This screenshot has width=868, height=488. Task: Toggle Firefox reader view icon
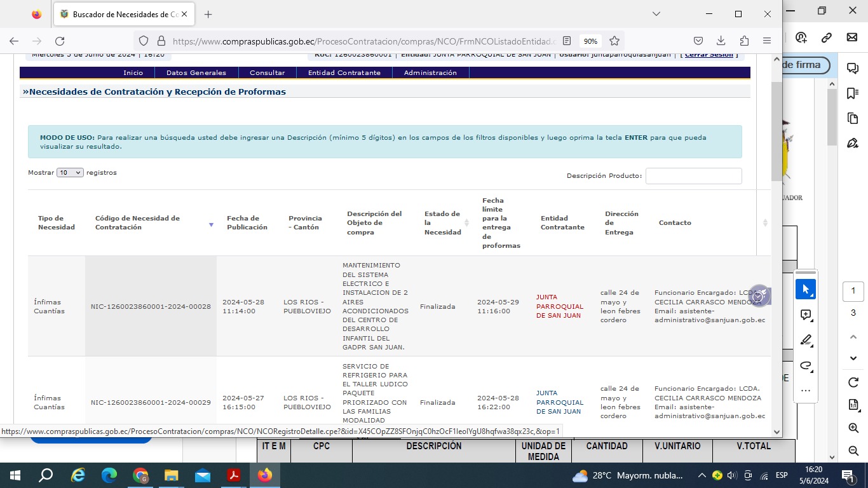[567, 41]
